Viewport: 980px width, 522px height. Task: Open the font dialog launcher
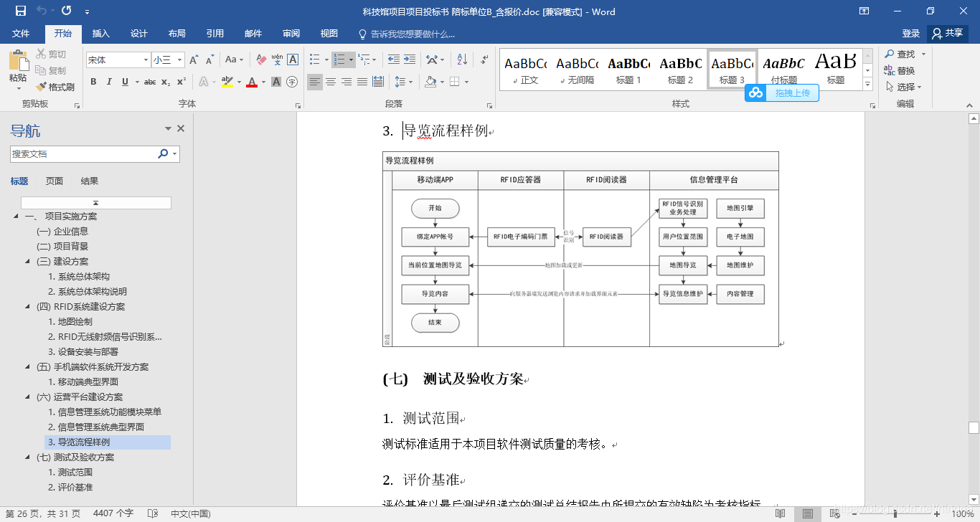click(x=298, y=105)
